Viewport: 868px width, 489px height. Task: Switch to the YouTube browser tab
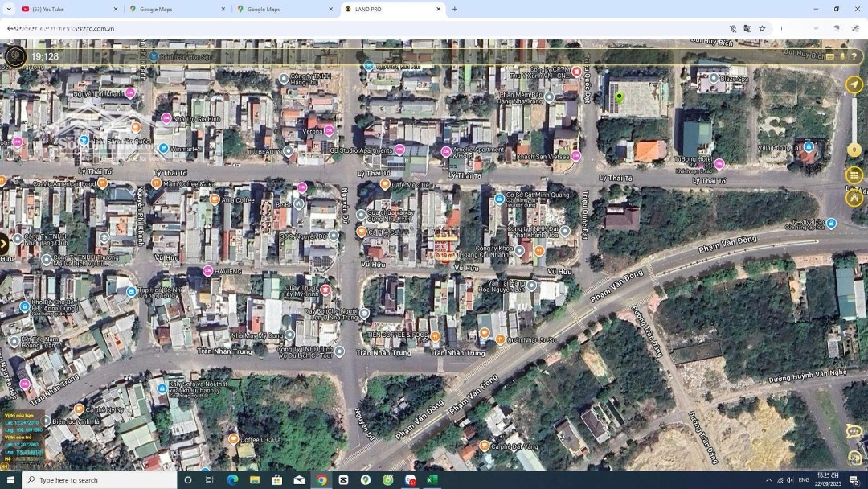click(x=68, y=10)
